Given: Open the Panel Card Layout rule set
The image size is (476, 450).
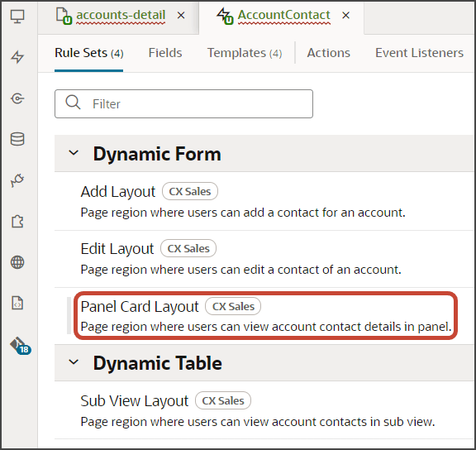Looking at the screenshot, I should pyautogui.click(x=265, y=315).
